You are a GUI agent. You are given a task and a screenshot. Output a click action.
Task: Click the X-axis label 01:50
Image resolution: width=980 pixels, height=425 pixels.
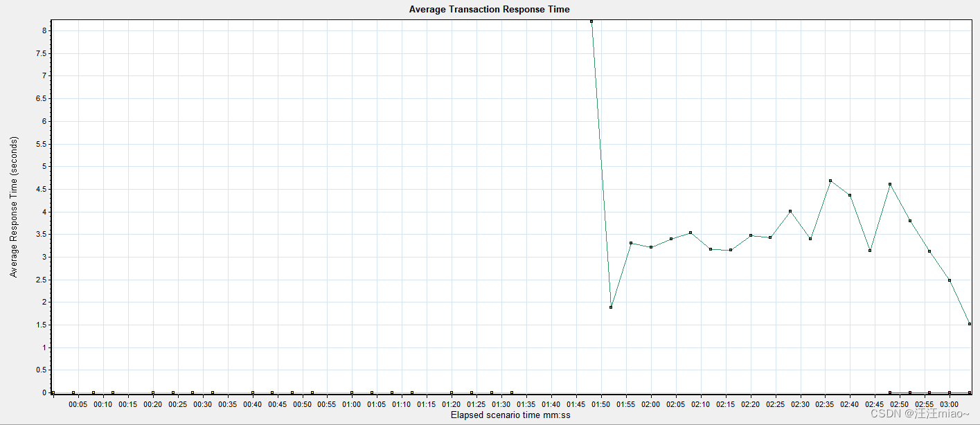click(601, 404)
